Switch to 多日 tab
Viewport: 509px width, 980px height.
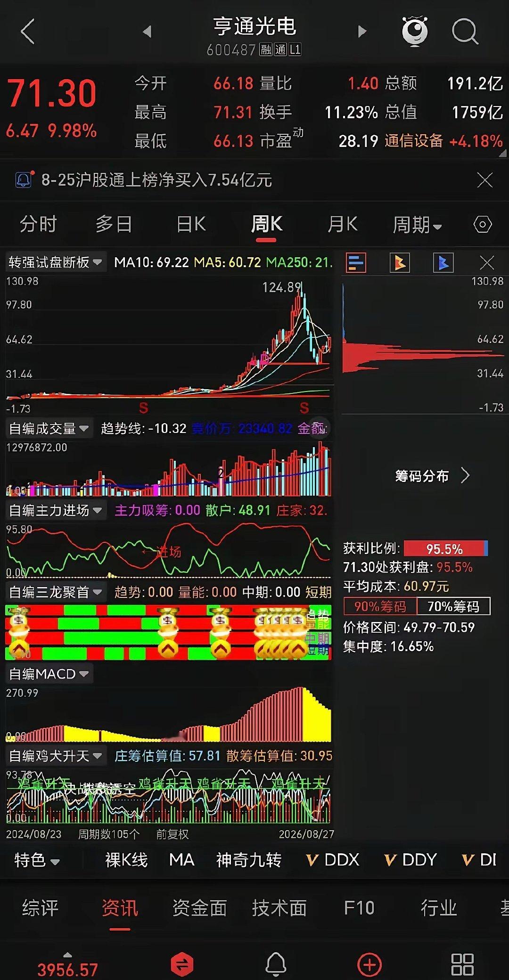[114, 224]
